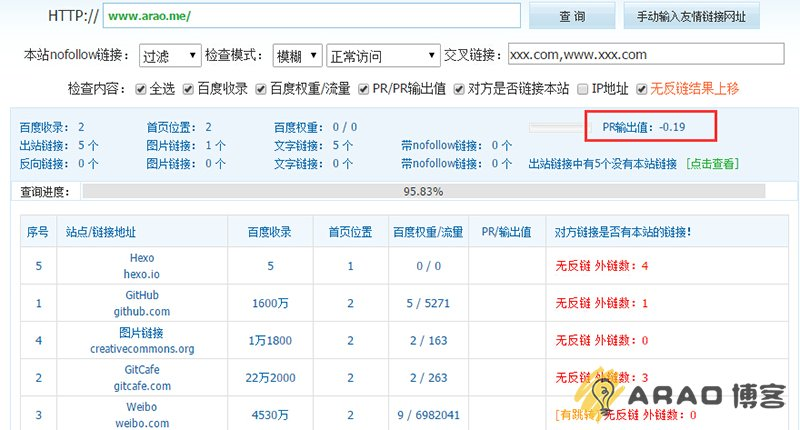Focus the HTTP URL input field

(x=312, y=16)
